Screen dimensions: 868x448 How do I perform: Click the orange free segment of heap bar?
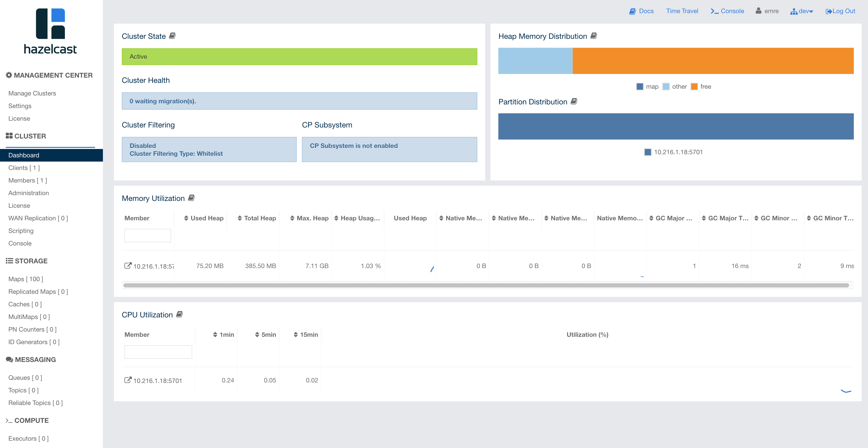click(x=713, y=61)
